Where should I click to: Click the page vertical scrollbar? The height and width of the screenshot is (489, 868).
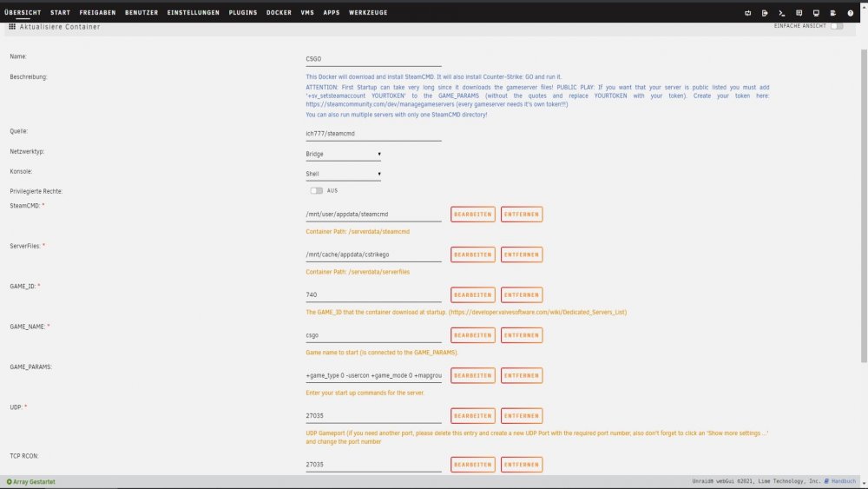click(864, 206)
